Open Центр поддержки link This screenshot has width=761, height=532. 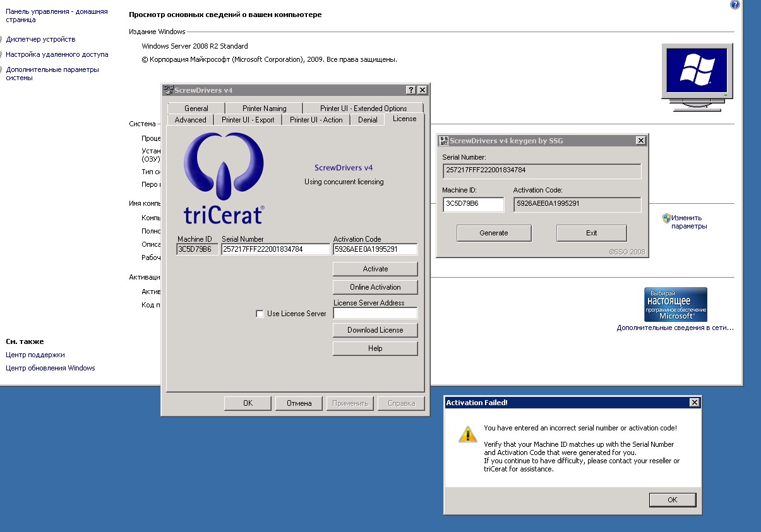pos(35,355)
